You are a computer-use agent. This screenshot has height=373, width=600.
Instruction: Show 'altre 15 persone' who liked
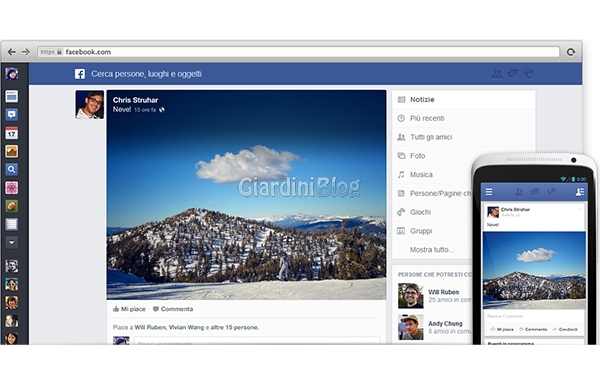tap(235, 327)
